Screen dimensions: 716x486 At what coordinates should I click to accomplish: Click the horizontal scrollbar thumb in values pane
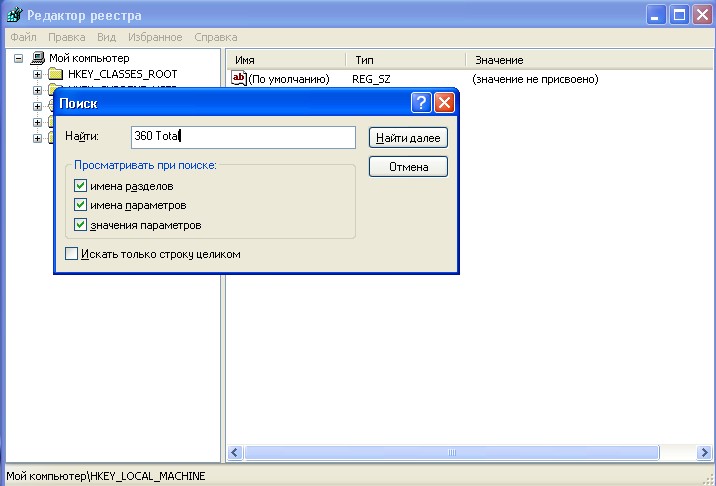point(452,453)
